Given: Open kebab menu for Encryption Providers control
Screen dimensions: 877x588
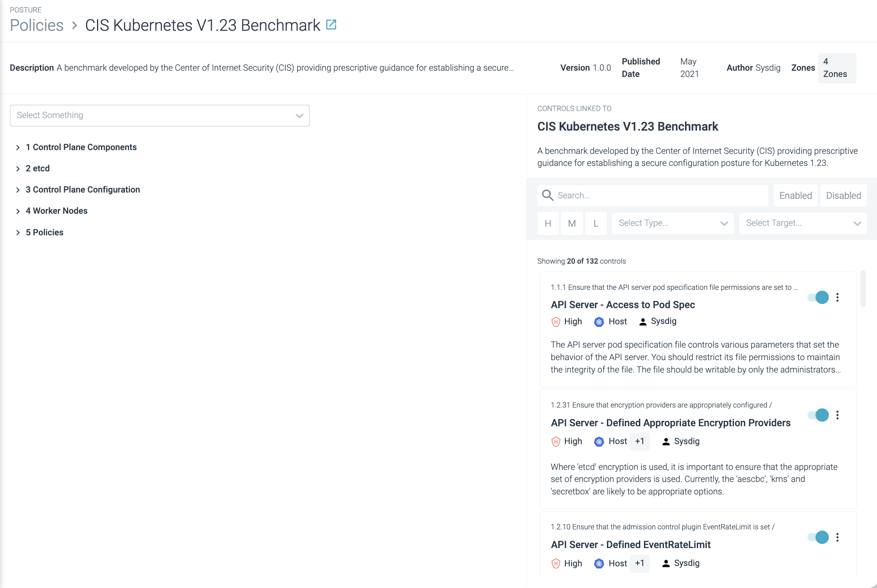Looking at the screenshot, I should (837, 415).
